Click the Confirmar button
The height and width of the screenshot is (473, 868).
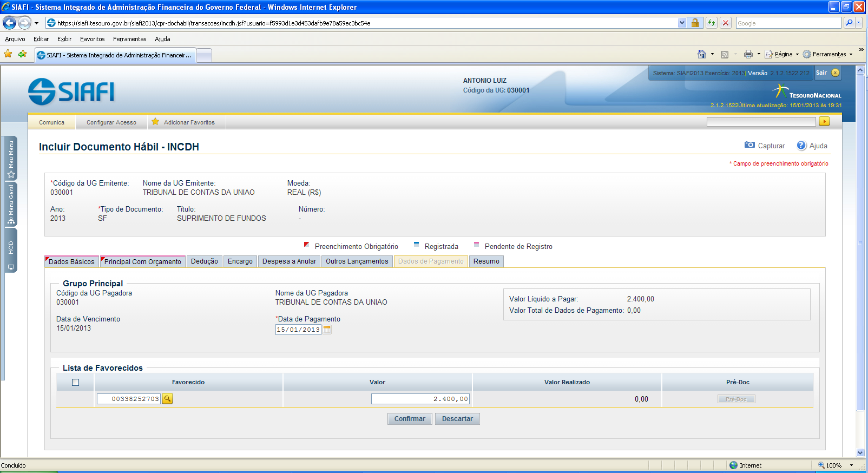click(410, 419)
